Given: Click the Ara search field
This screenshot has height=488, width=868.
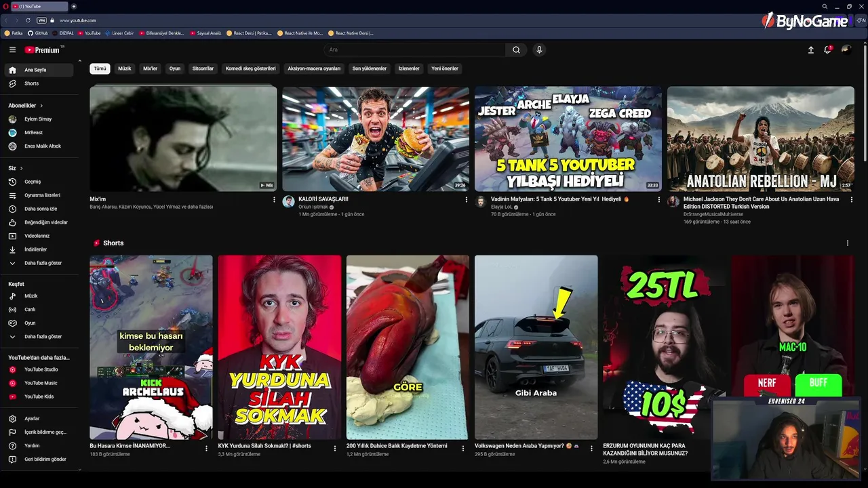Looking at the screenshot, I should [x=414, y=49].
